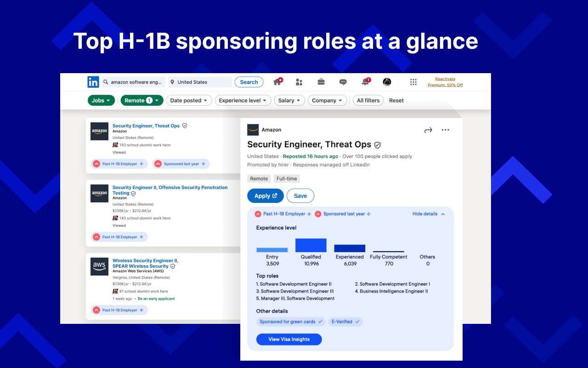Select verified shield beside Security Engineer, Threat Ops heading
Screen dimensions: 588x368
378,145
